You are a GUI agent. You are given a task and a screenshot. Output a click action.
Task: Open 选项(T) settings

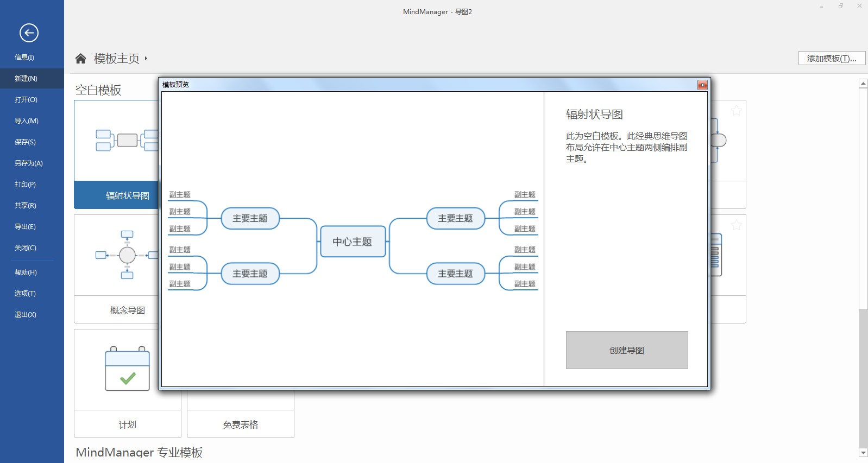click(25, 294)
